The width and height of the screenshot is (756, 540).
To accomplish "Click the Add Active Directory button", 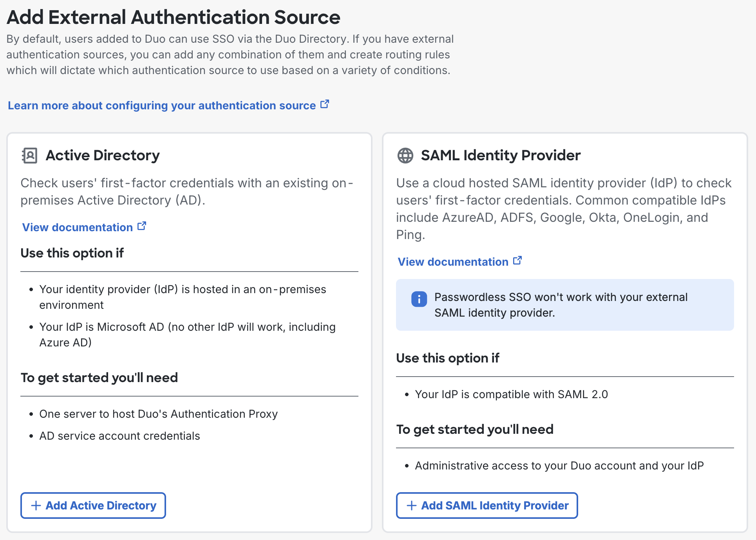I will 93,506.
